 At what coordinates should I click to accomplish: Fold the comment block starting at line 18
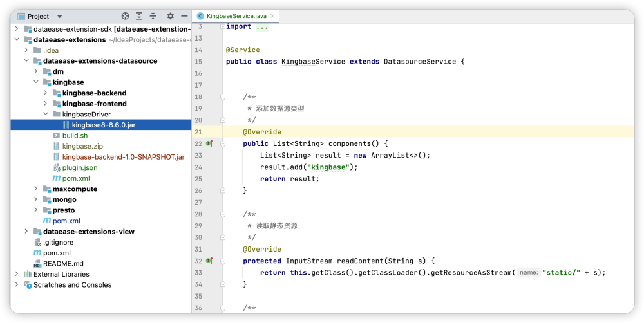223,97
